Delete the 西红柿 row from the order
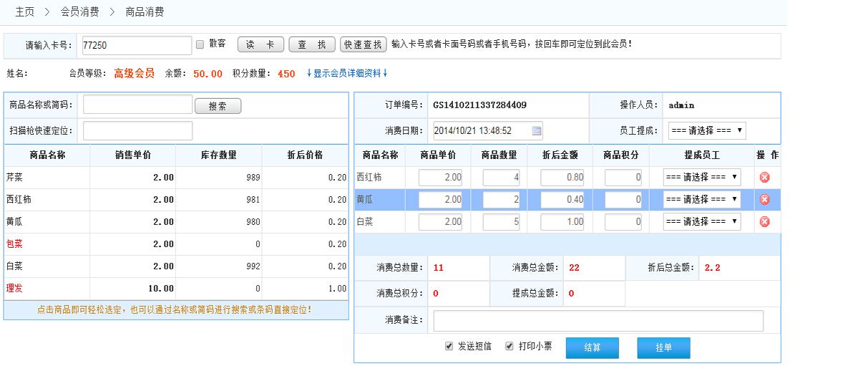Image resolution: width=868 pixels, height=366 pixels. [x=764, y=178]
